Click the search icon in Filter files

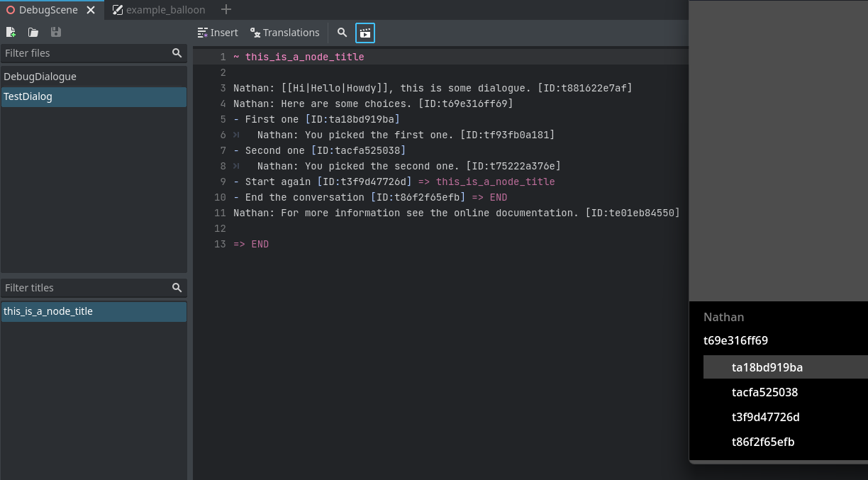pyautogui.click(x=177, y=52)
